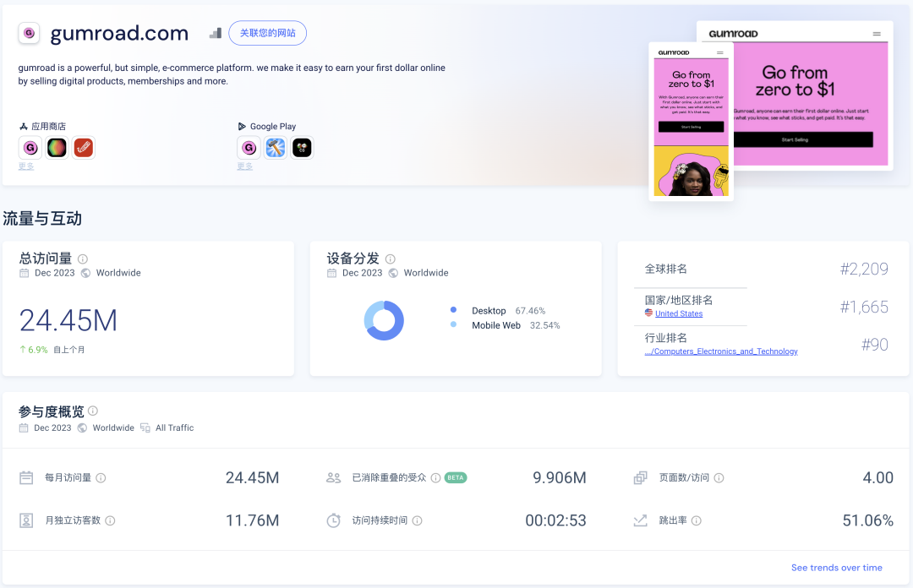This screenshot has width=913, height=588.
Task: Click the info icon next to 月独立访客数
Action: tap(110, 521)
